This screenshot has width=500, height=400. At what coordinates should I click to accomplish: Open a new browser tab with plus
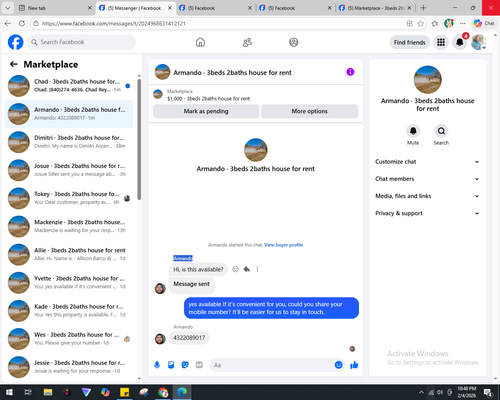tap(423, 8)
